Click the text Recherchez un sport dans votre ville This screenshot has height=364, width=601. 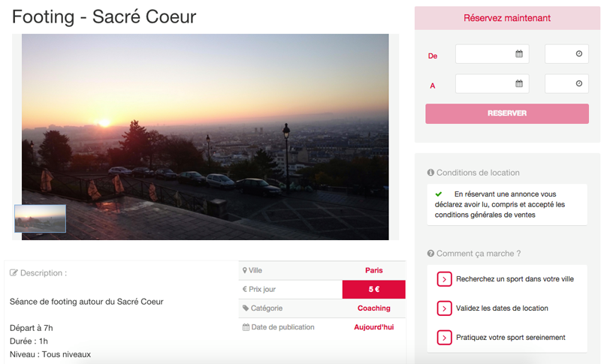coord(515,279)
